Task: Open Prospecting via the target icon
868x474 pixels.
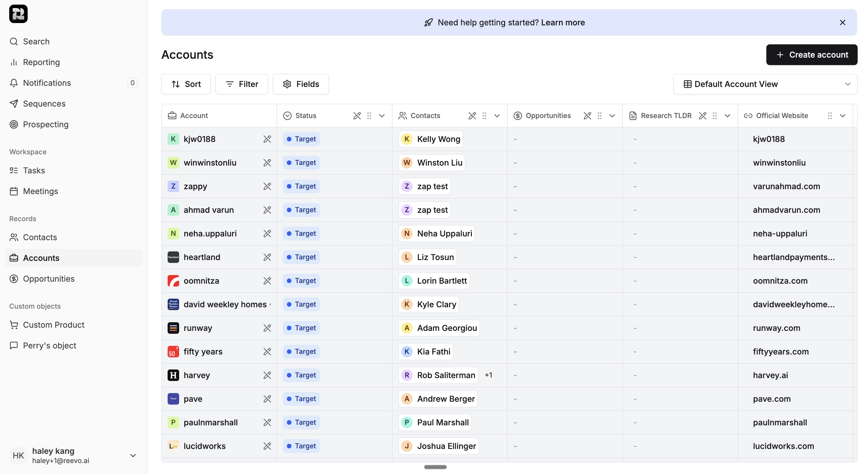Action: (x=14, y=124)
